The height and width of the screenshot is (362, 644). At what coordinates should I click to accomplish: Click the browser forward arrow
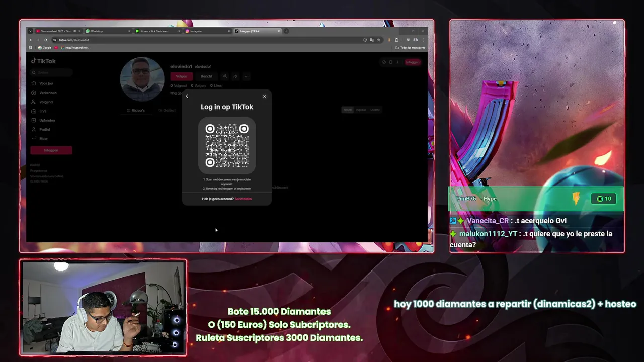pyautogui.click(x=38, y=40)
